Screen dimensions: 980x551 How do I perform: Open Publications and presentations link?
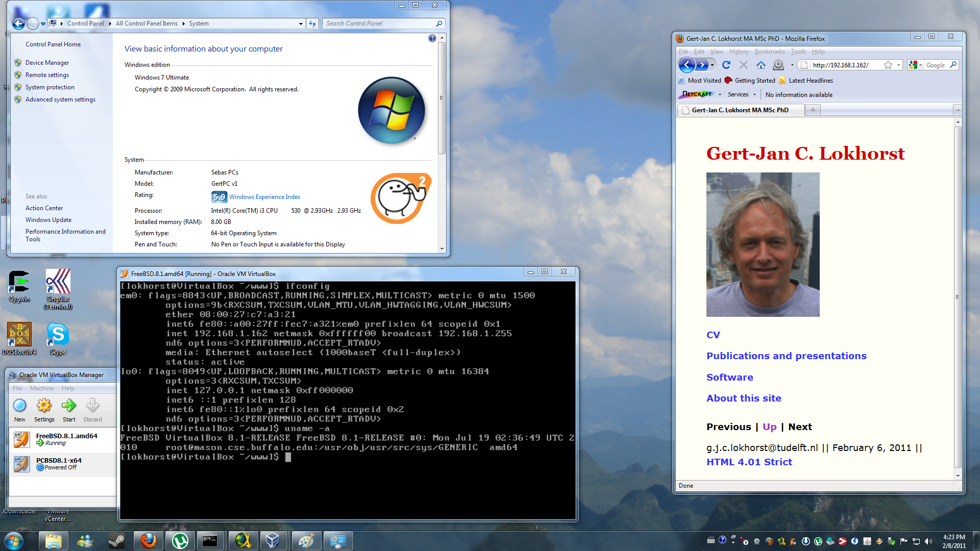(786, 356)
